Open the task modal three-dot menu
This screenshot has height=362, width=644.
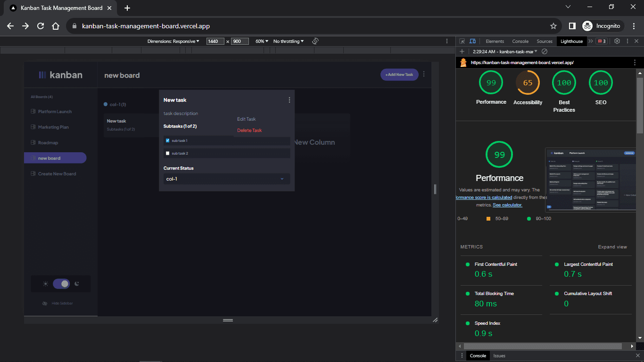pos(289,100)
